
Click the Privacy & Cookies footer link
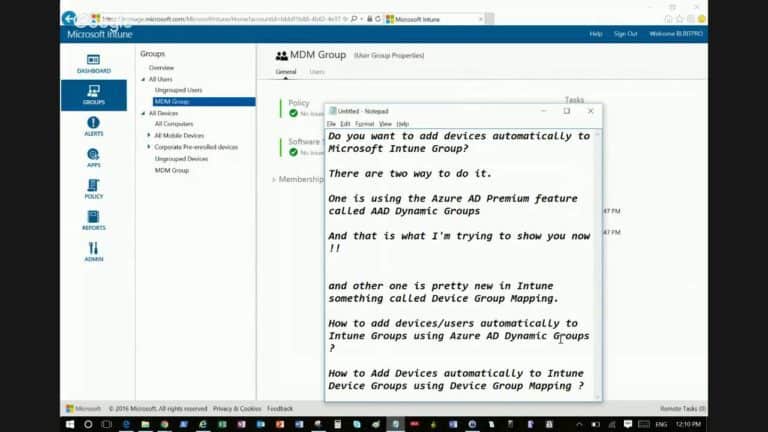[237, 408]
